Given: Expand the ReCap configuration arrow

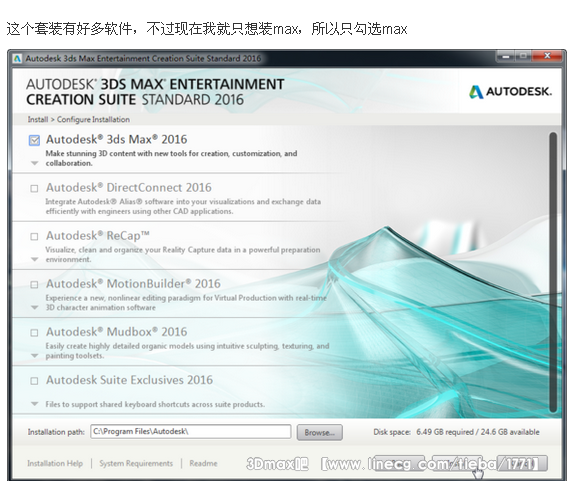Looking at the screenshot, I should coord(34,259).
